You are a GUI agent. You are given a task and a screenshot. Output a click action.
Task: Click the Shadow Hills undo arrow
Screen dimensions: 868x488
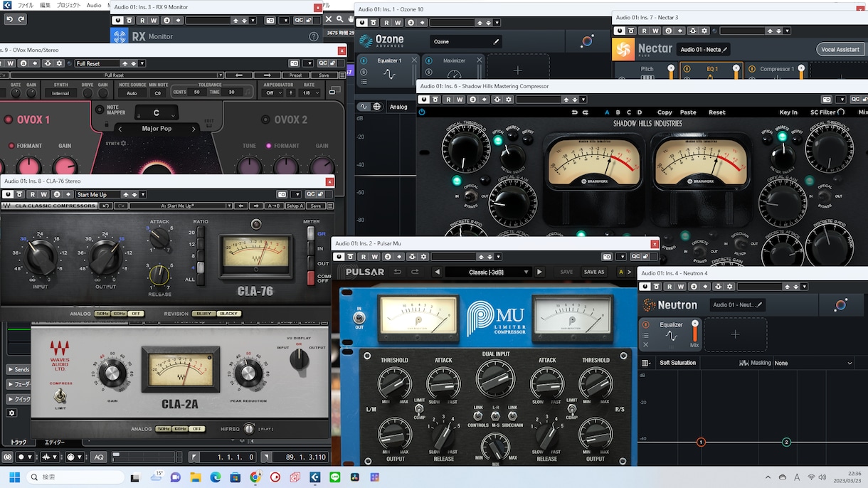(574, 112)
